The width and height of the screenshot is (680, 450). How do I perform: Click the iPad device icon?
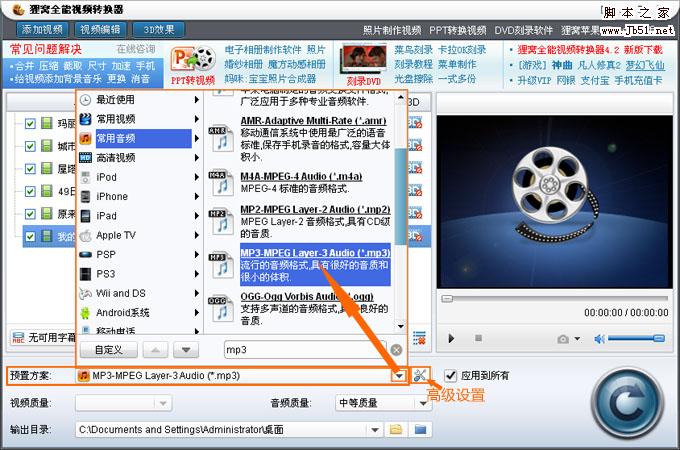[85, 216]
